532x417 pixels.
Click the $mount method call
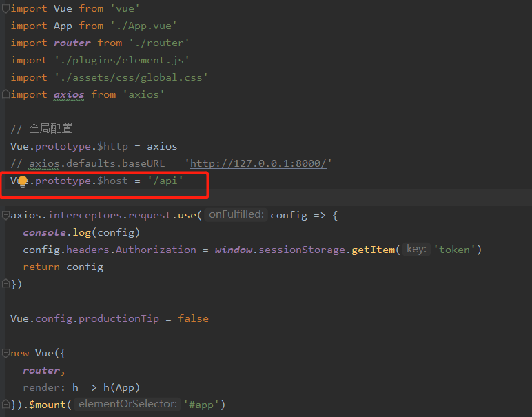pos(48,405)
